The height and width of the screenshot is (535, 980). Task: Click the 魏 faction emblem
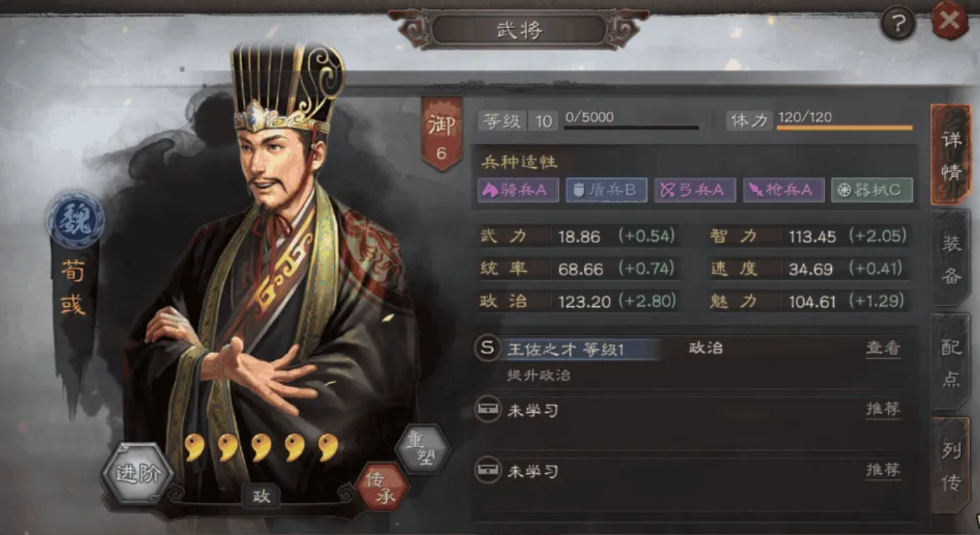pyautogui.click(x=76, y=219)
